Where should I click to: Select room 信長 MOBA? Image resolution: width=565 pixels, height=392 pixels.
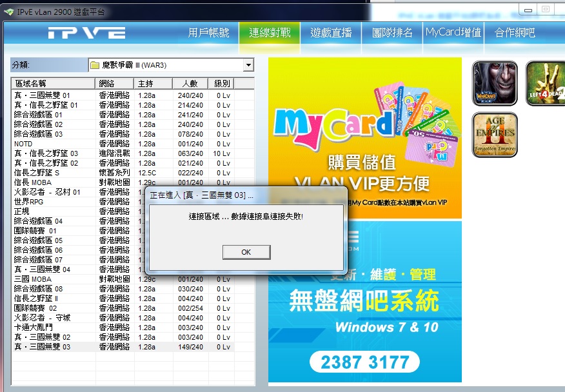(123, 182)
